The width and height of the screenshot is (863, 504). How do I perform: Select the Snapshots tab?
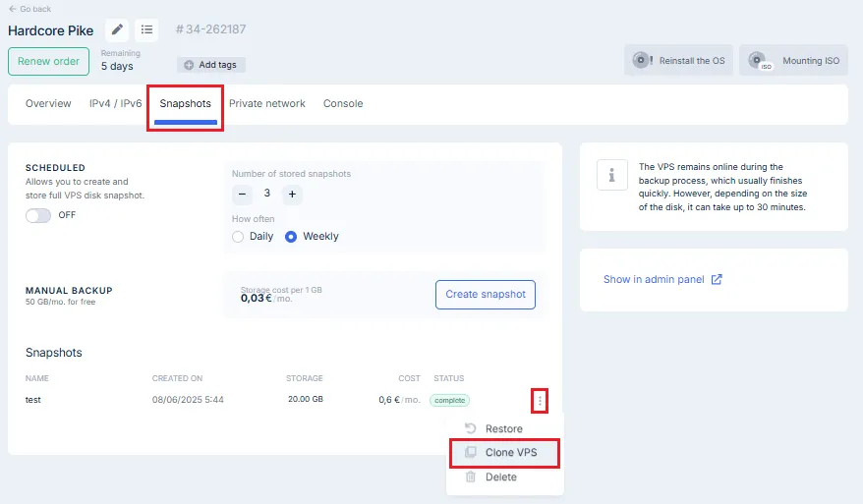(186, 103)
